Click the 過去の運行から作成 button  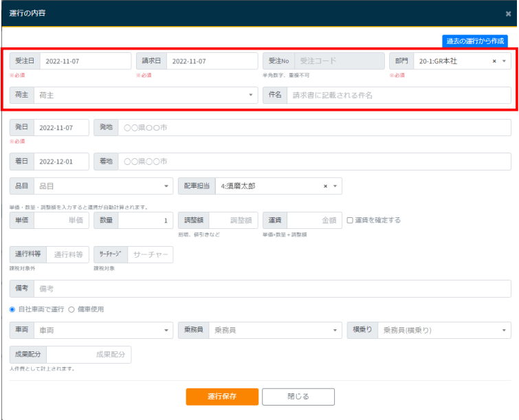click(474, 41)
